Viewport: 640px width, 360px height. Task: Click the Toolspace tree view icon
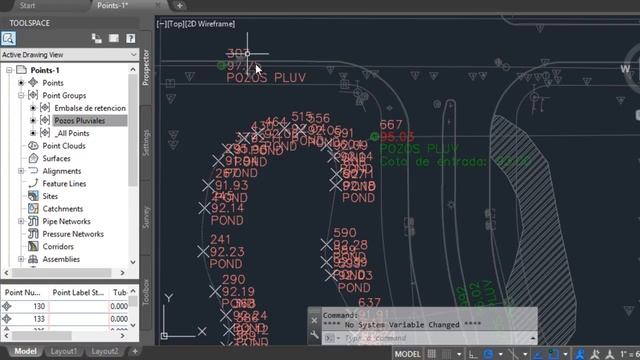97,38
